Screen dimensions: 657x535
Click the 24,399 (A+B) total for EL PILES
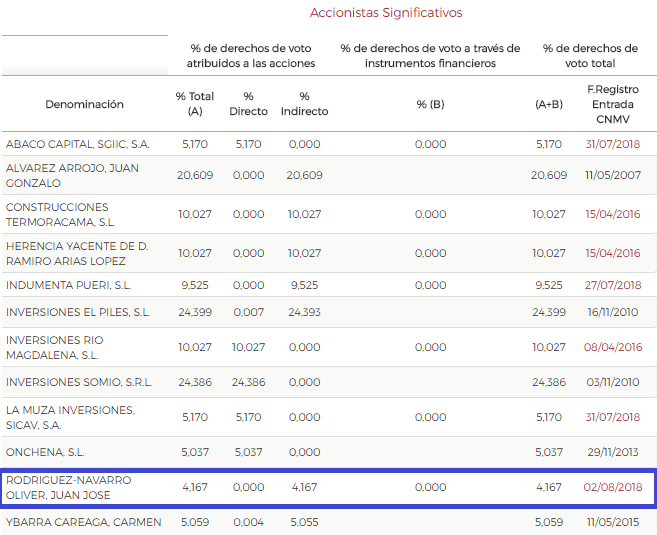click(549, 312)
